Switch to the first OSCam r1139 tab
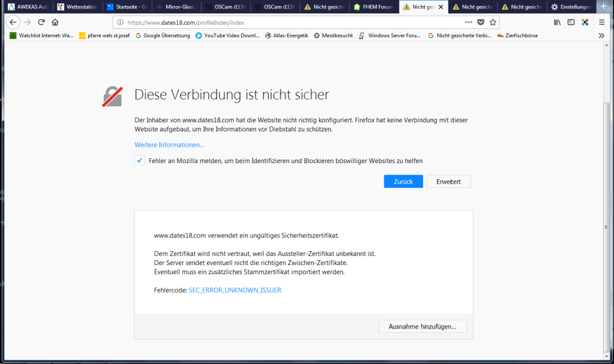This screenshot has height=364, width=614. 225,7
